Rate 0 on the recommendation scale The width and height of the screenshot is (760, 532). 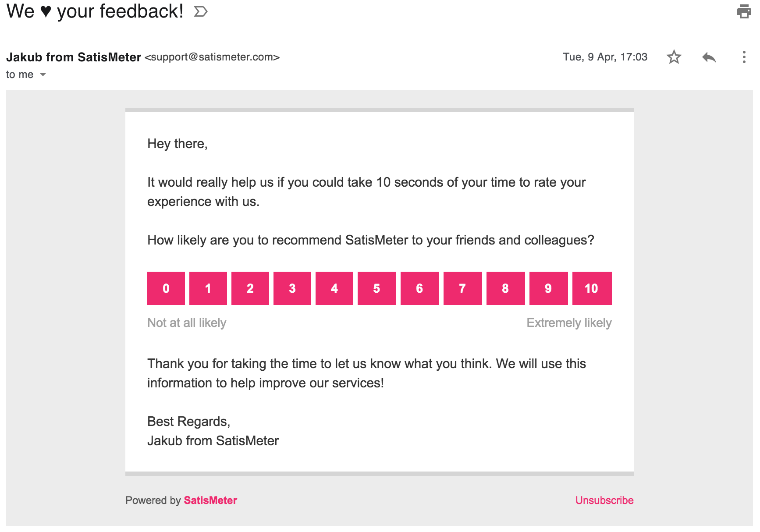coord(166,288)
